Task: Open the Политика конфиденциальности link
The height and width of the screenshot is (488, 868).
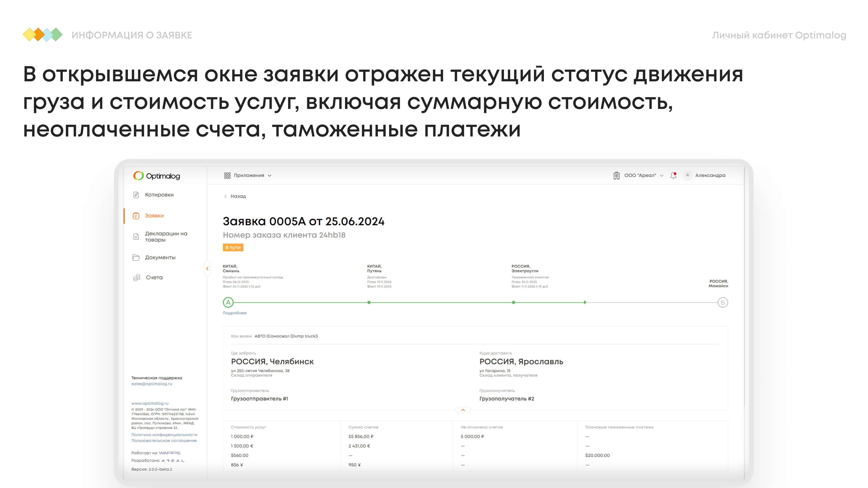Action: pyautogui.click(x=164, y=434)
